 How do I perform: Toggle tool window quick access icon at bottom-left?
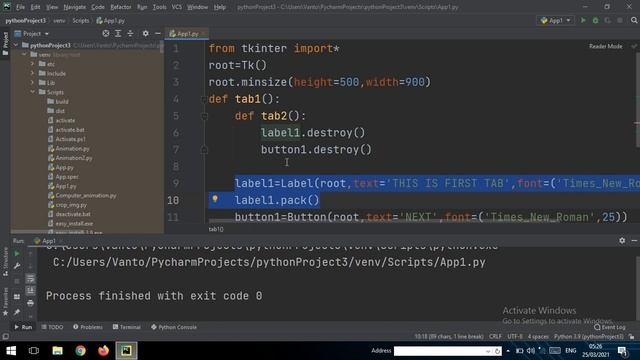point(5,337)
